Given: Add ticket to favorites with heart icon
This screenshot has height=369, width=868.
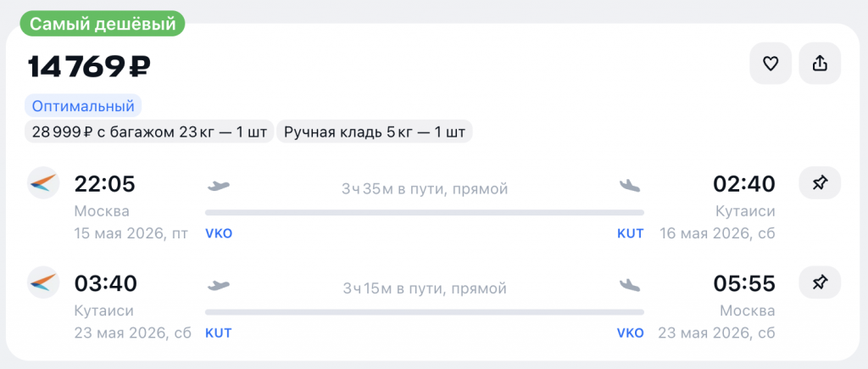Looking at the screenshot, I should pyautogui.click(x=771, y=64).
